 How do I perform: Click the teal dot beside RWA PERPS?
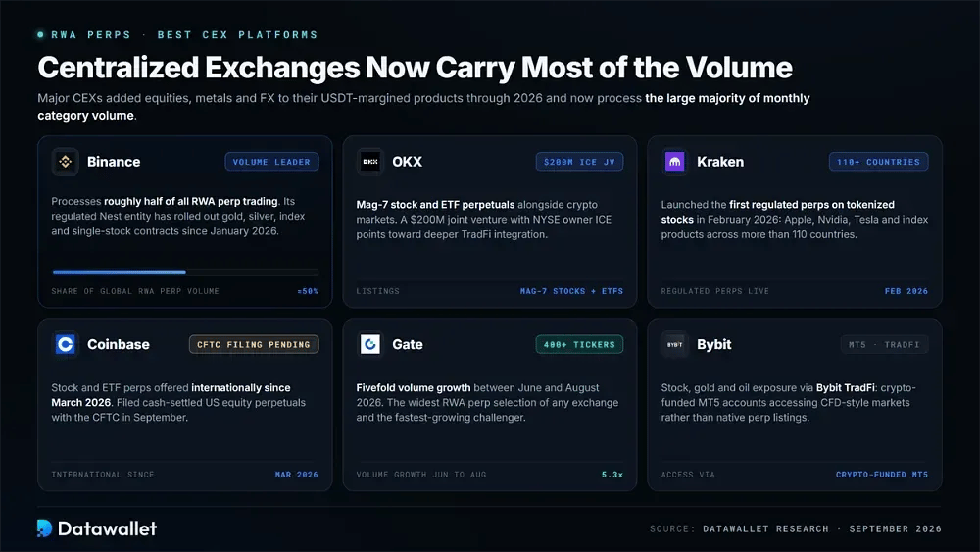tap(40, 35)
